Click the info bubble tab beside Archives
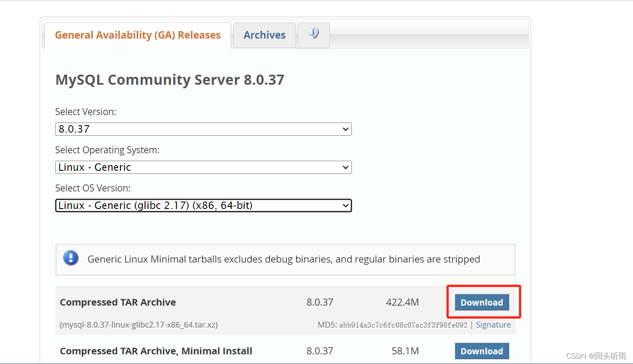The height and width of the screenshot is (364, 633). click(313, 34)
